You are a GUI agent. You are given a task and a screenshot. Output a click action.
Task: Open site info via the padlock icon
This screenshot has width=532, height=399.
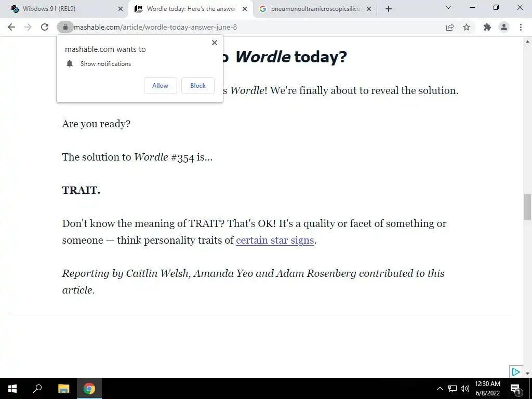tap(65, 27)
